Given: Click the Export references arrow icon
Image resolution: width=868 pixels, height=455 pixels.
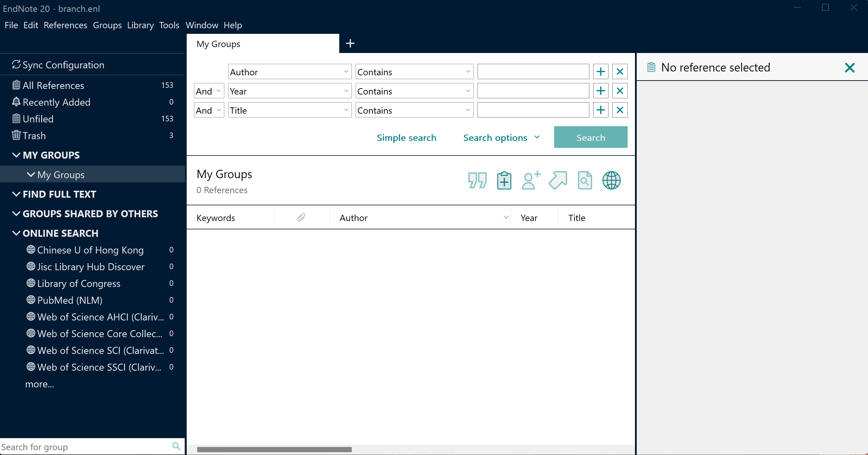Looking at the screenshot, I should click(x=558, y=180).
